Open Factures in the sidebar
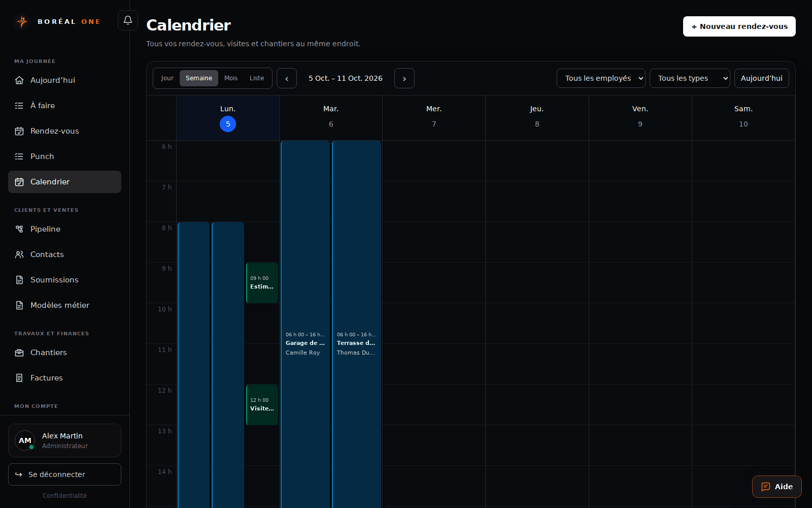The width and height of the screenshot is (812, 508). coord(64,378)
